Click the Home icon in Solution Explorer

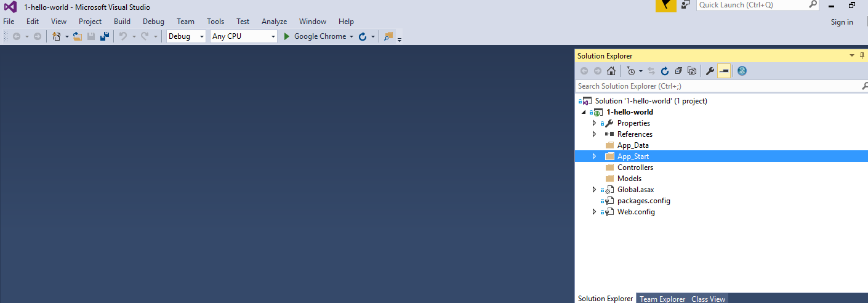point(611,71)
